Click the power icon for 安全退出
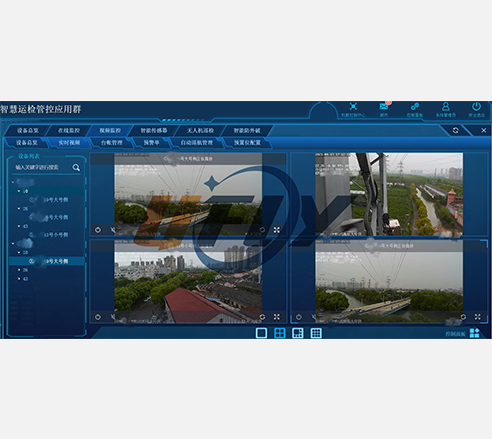Image resolution: width=492 pixels, height=439 pixels. 476,106
